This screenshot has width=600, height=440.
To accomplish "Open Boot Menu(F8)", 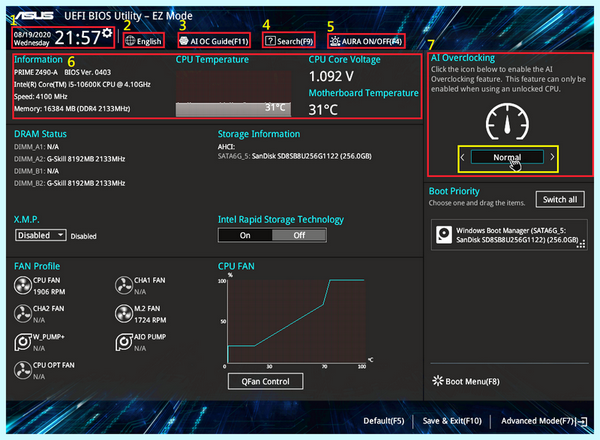I will point(466,381).
